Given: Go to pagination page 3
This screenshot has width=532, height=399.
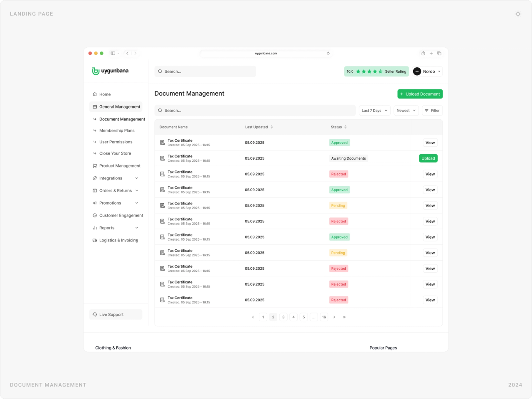Looking at the screenshot, I should (283, 317).
